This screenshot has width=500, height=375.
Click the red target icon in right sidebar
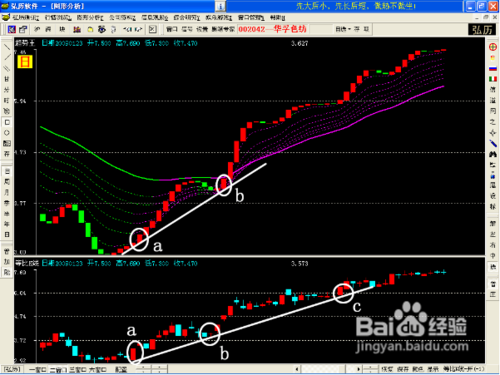[x=493, y=47]
